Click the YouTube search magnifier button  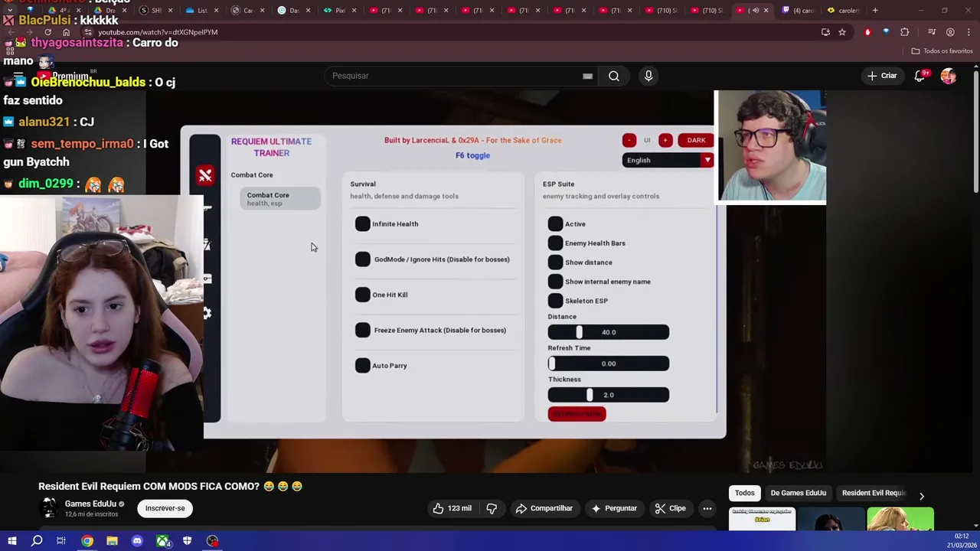(614, 76)
